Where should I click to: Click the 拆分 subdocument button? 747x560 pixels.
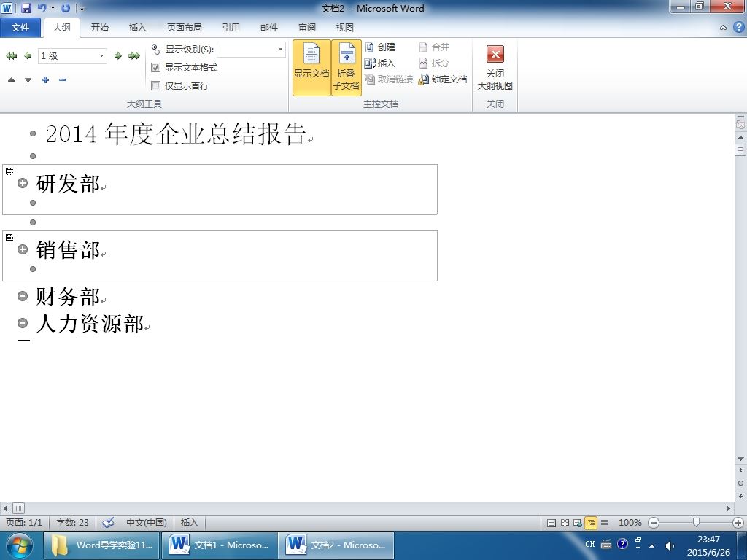point(434,63)
